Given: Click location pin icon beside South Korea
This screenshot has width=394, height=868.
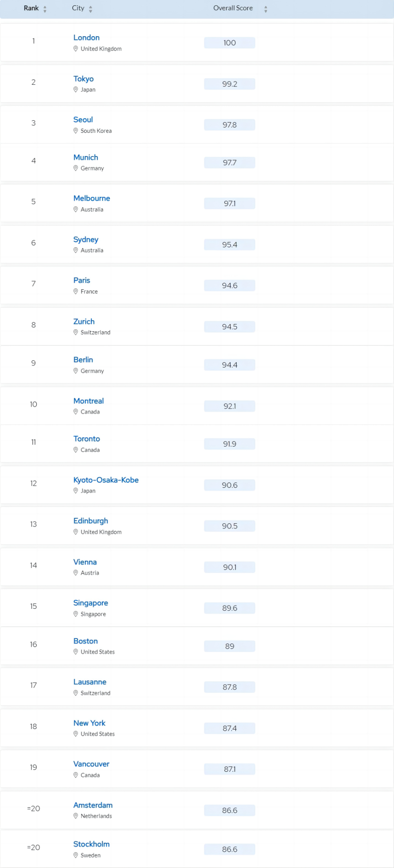Looking at the screenshot, I should pos(75,130).
